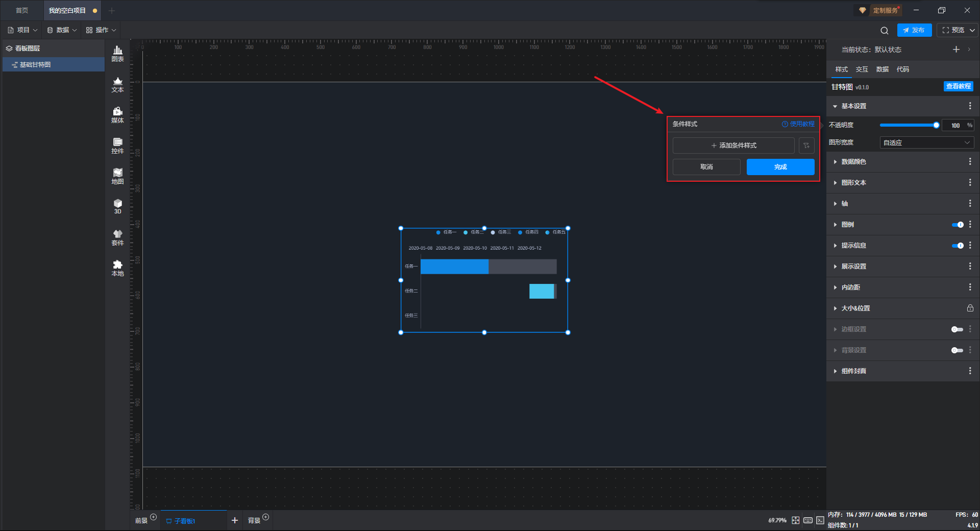Add a new sub-board with plus icon

pyautogui.click(x=235, y=520)
